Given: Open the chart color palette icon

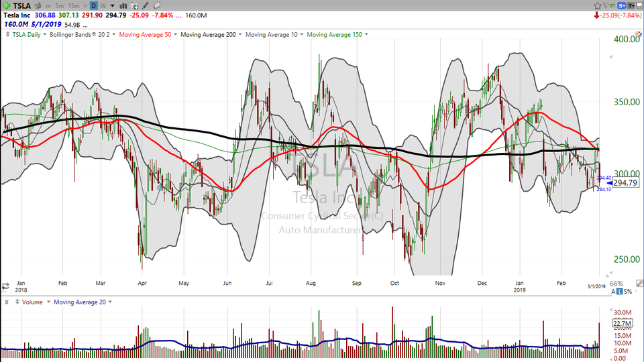Looking at the screenshot, I should click(638, 35).
